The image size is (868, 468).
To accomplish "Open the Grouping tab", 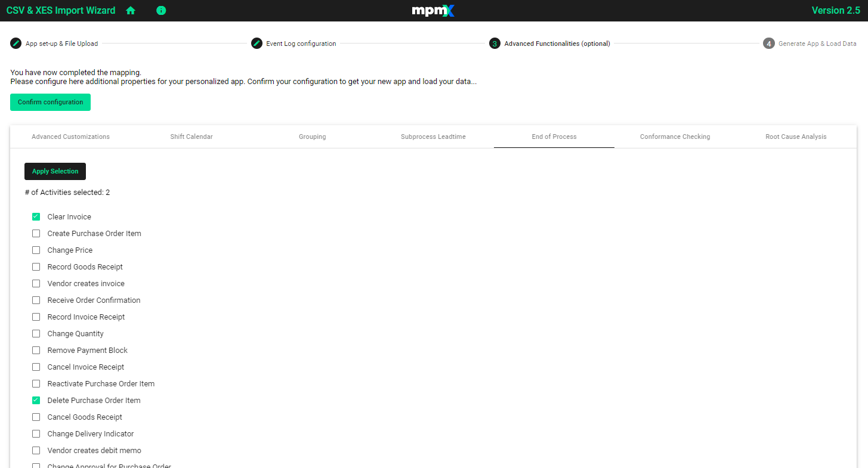I will pyautogui.click(x=313, y=137).
